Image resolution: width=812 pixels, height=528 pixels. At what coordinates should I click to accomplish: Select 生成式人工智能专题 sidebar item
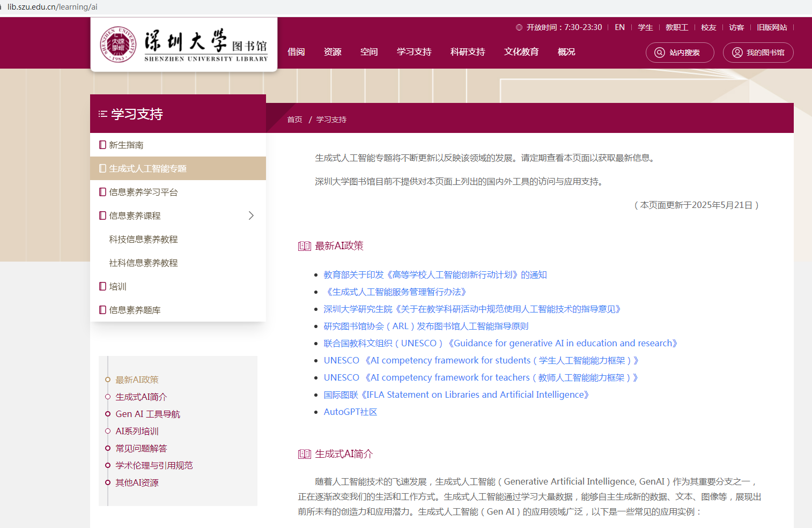178,168
